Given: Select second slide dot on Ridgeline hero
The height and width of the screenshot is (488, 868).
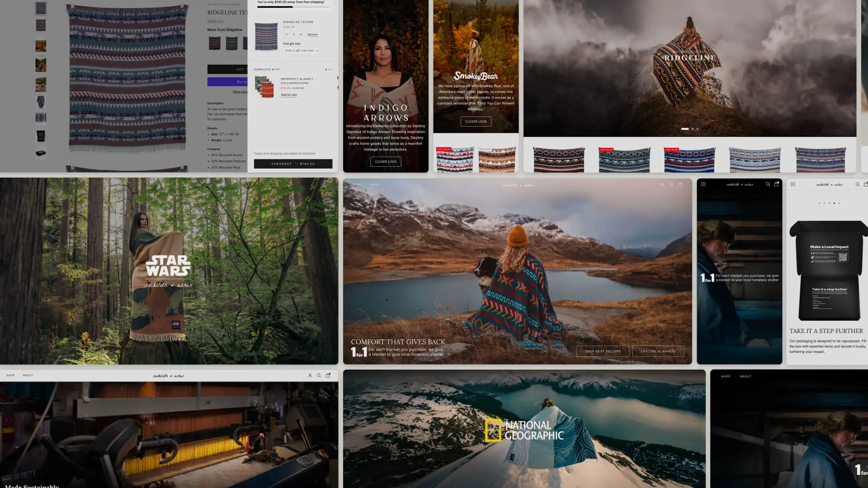Looking at the screenshot, I should pos(693,129).
